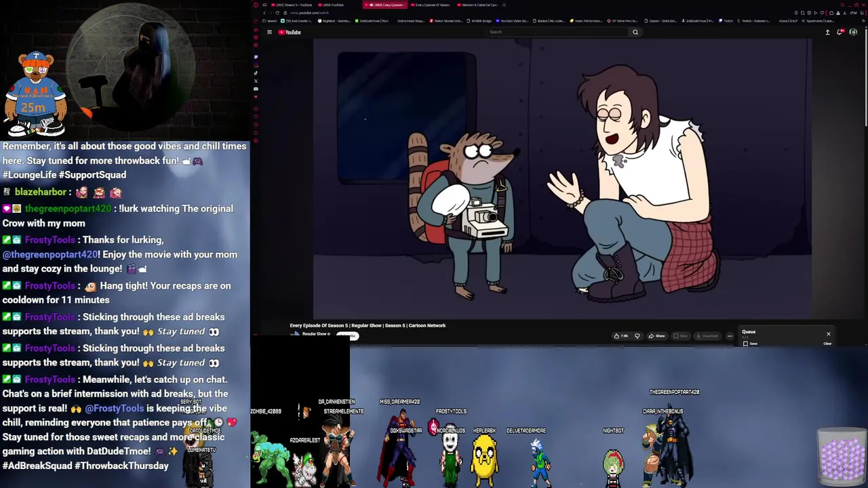
Task: Dislike the video with thumbs down
Action: tap(637, 336)
